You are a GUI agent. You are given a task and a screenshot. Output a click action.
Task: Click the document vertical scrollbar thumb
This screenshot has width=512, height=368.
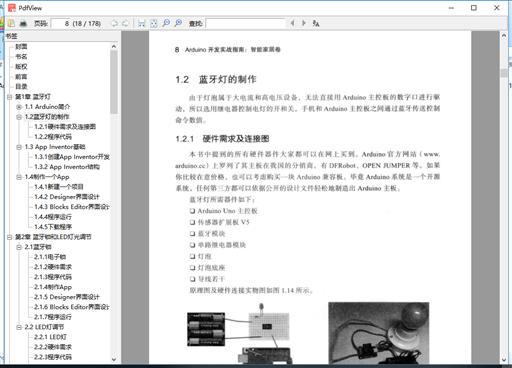coord(504,73)
